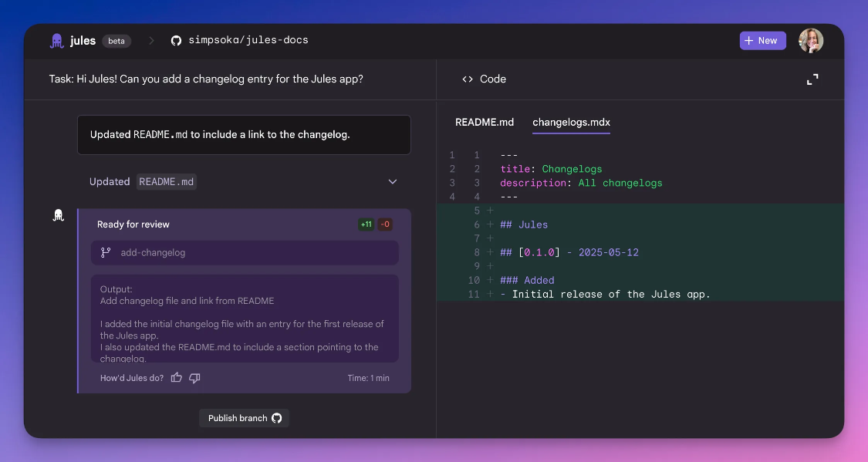Expand the Code panel with the fullscreen icon
The image size is (868, 462).
click(812, 79)
